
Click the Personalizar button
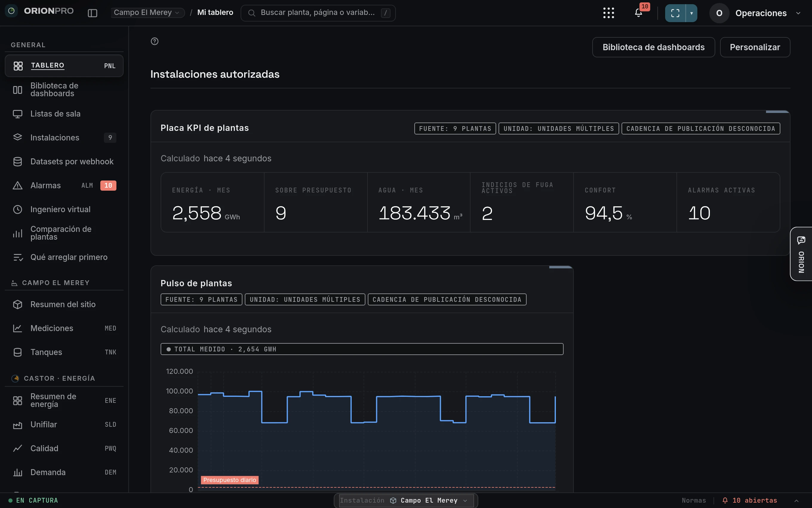tap(755, 47)
